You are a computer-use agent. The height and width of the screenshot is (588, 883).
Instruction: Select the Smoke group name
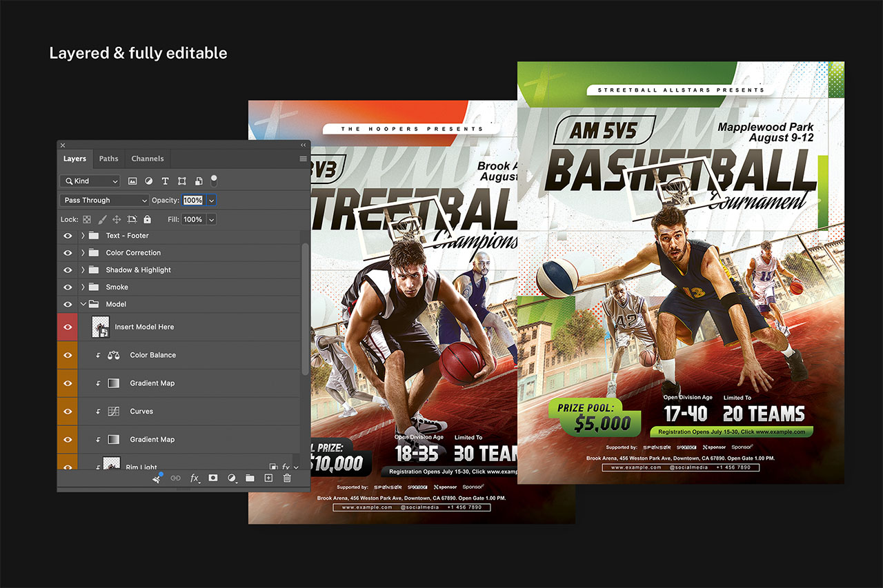117,287
